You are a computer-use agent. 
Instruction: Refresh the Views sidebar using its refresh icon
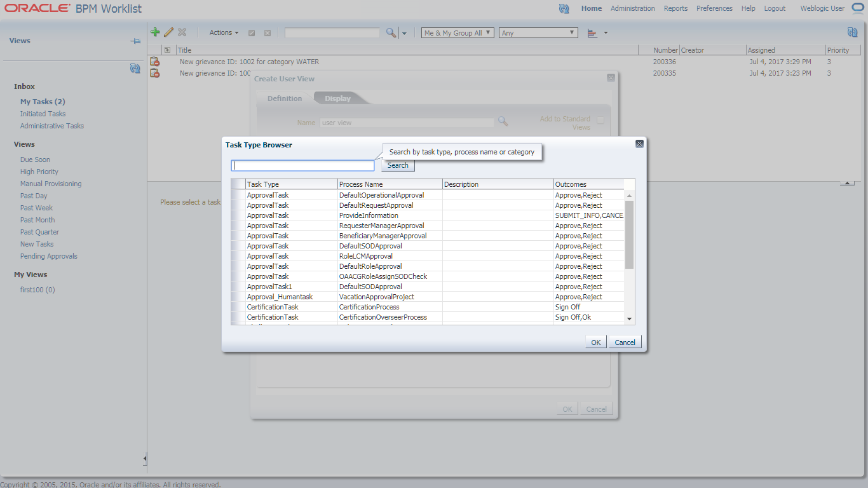pyautogui.click(x=135, y=69)
